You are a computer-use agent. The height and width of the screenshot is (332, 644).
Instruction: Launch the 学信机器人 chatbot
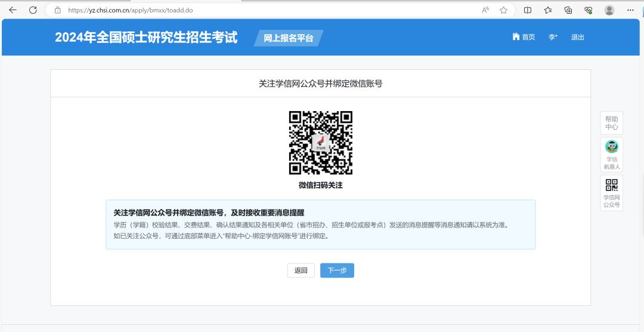(611, 155)
